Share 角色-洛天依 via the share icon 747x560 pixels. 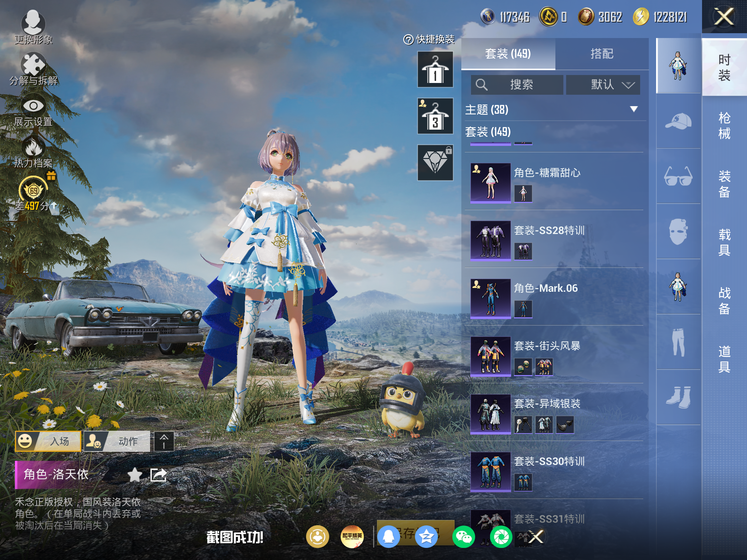158,475
